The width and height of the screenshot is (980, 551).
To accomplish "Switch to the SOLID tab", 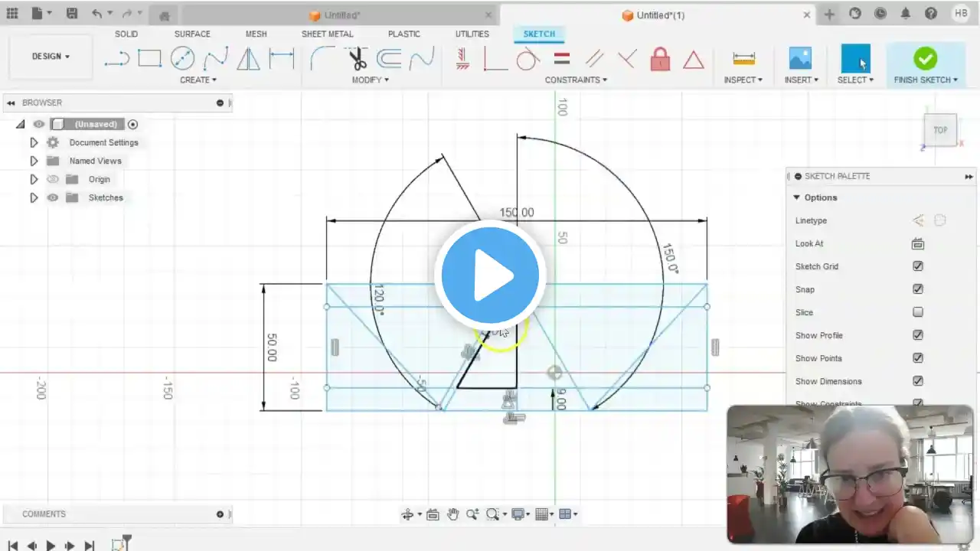I will tap(126, 34).
